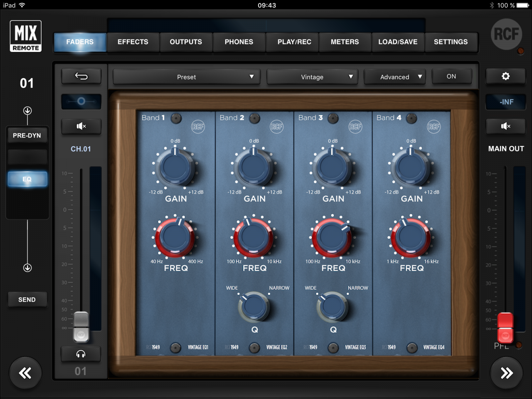Switch to the EFFECTS tab

(133, 42)
